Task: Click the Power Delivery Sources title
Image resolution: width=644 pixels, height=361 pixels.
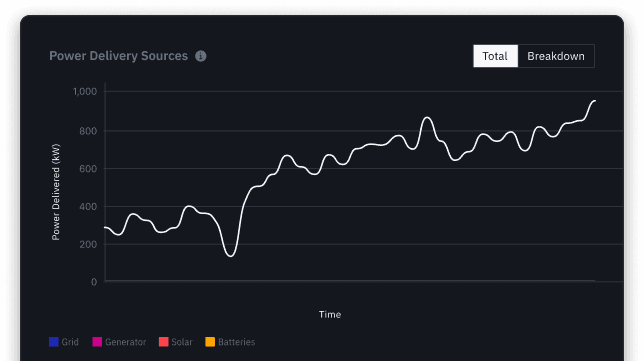Action: tap(118, 56)
